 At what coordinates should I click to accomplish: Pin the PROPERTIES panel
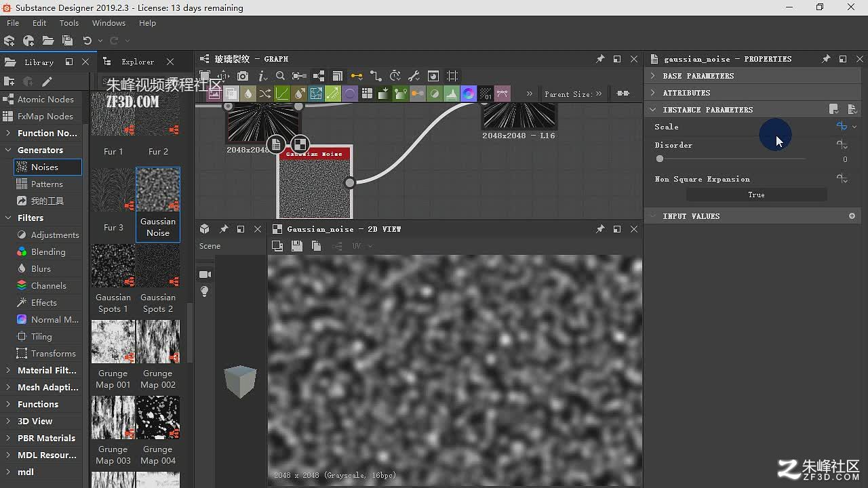click(826, 59)
